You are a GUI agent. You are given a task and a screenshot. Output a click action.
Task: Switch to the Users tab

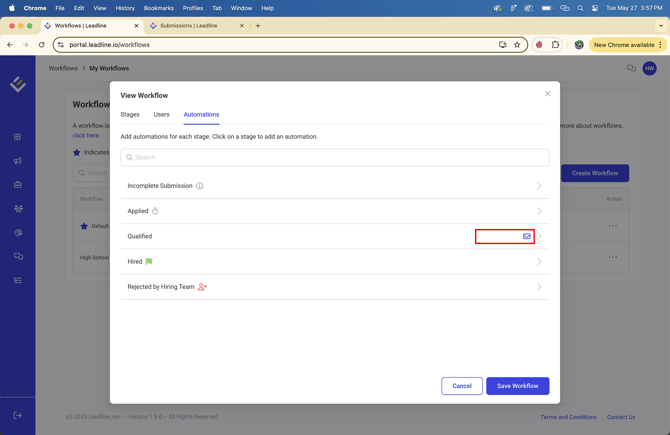click(x=161, y=115)
